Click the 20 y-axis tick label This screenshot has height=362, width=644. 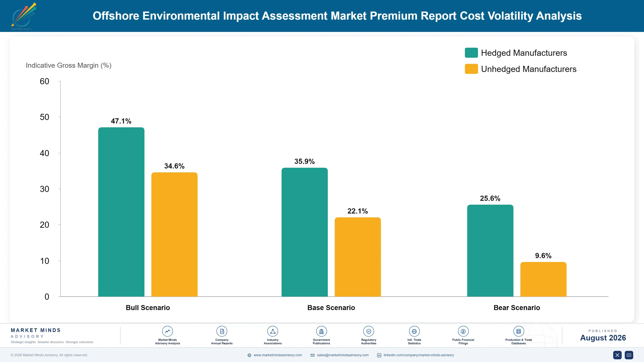pyautogui.click(x=44, y=225)
